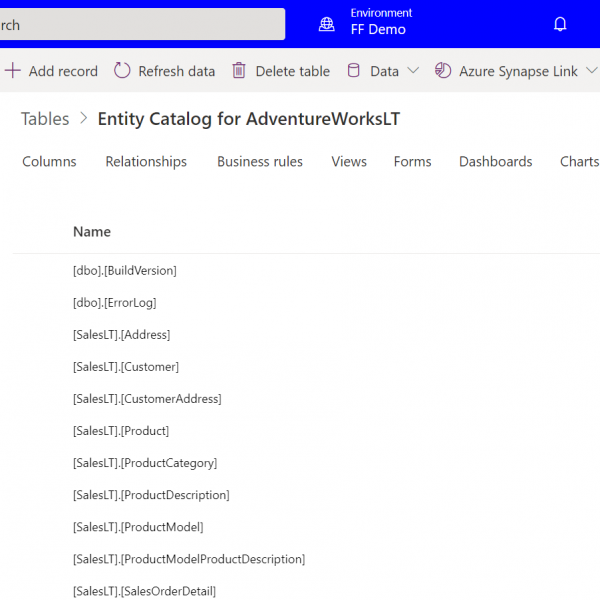The width and height of the screenshot is (600, 600).
Task: Open the Azure Synapse Link menu label
Action: tap(518, 72)
